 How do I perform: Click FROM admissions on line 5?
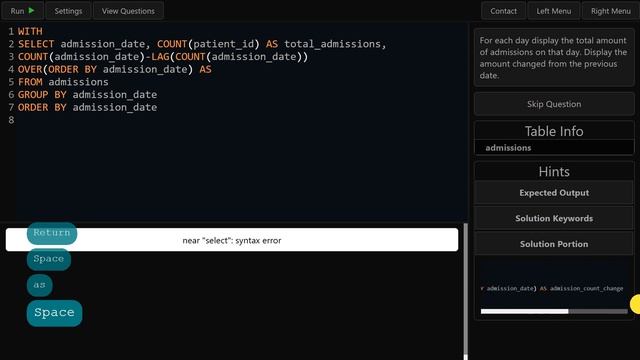pyautogui.click(x=63, y=82)
